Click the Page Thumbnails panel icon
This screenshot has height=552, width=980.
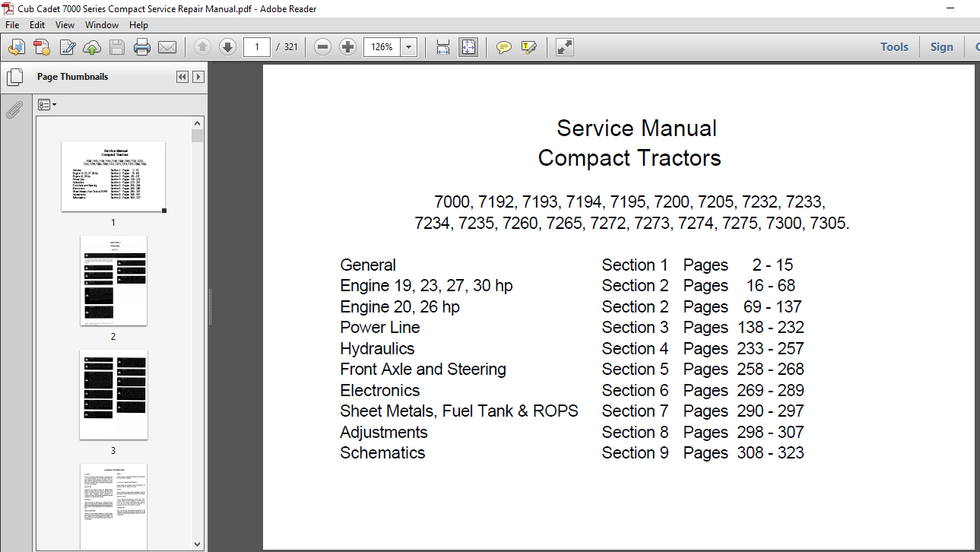[x=14, y=77]
